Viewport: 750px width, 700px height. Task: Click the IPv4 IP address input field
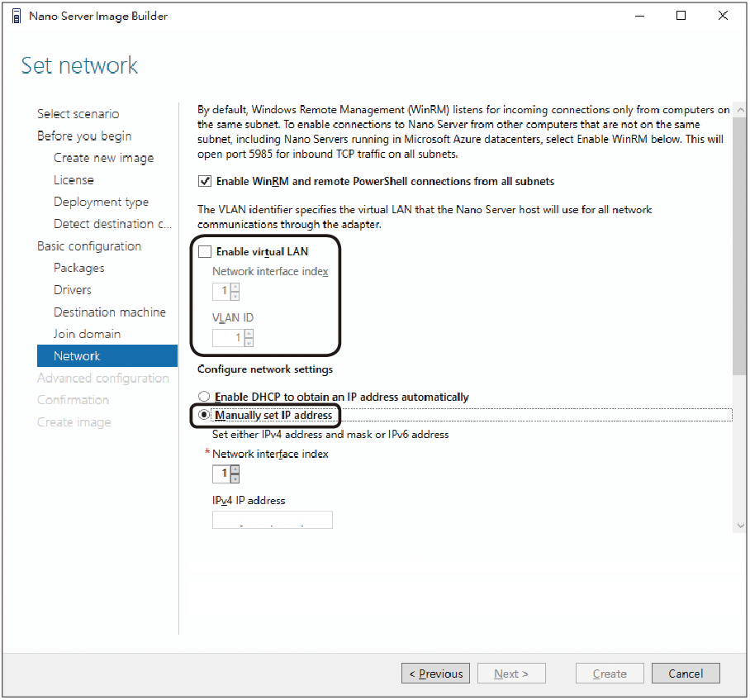coord(272,520)
